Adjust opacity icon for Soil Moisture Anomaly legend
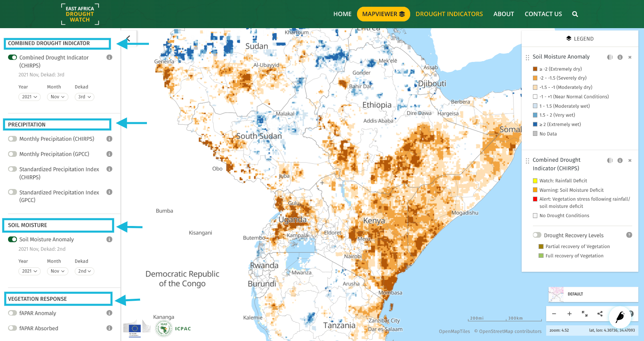644x341 pixels. 610,57
